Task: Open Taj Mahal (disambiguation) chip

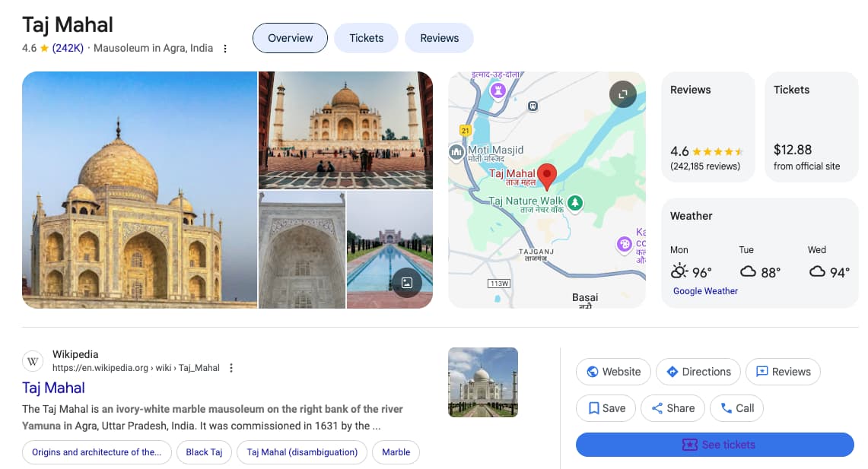Action: 302,452
